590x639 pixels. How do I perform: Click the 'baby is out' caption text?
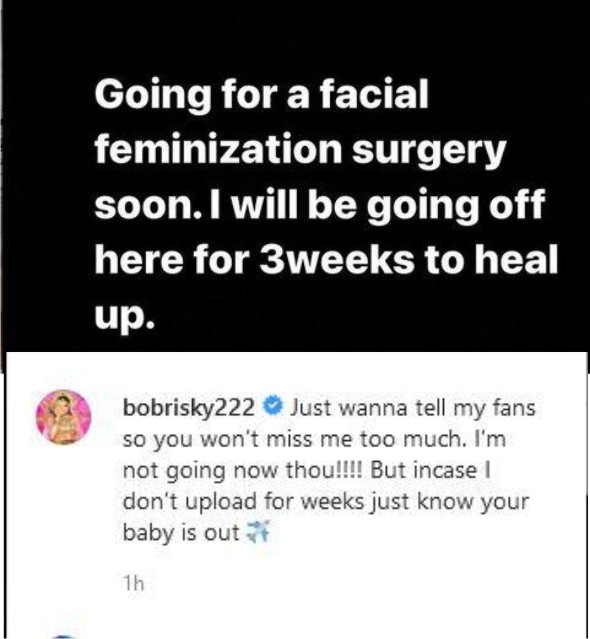(181, 533)
